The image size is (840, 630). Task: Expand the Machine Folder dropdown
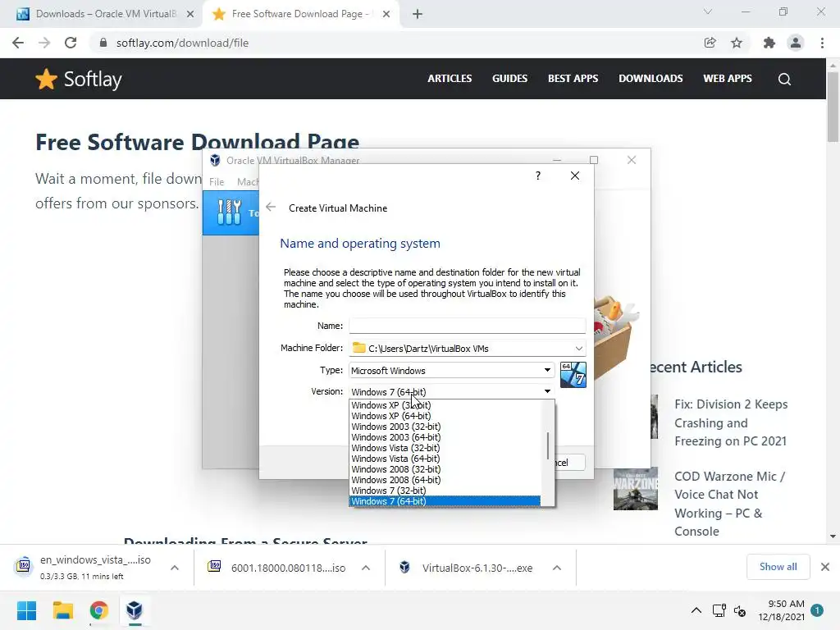(x=578, y=348)
